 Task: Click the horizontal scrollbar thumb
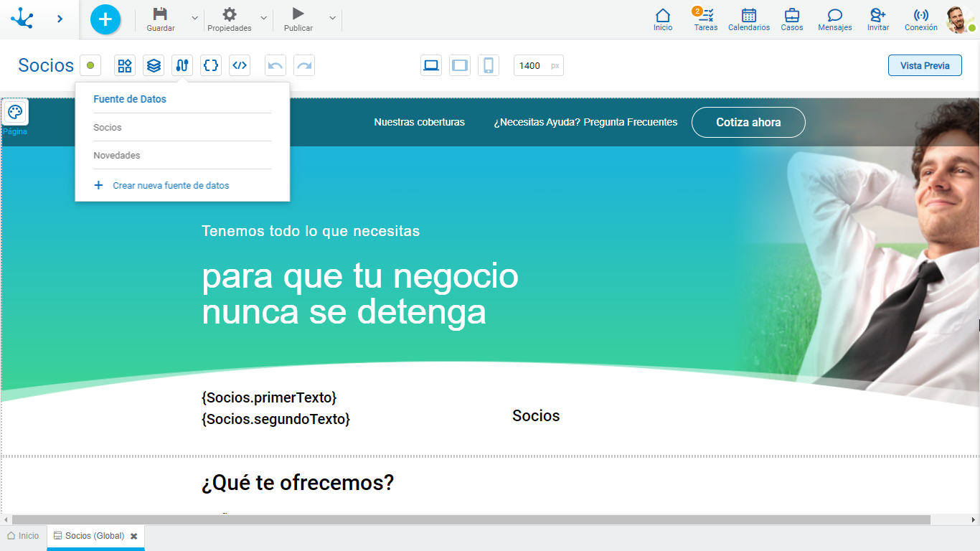tap(471, 519)
